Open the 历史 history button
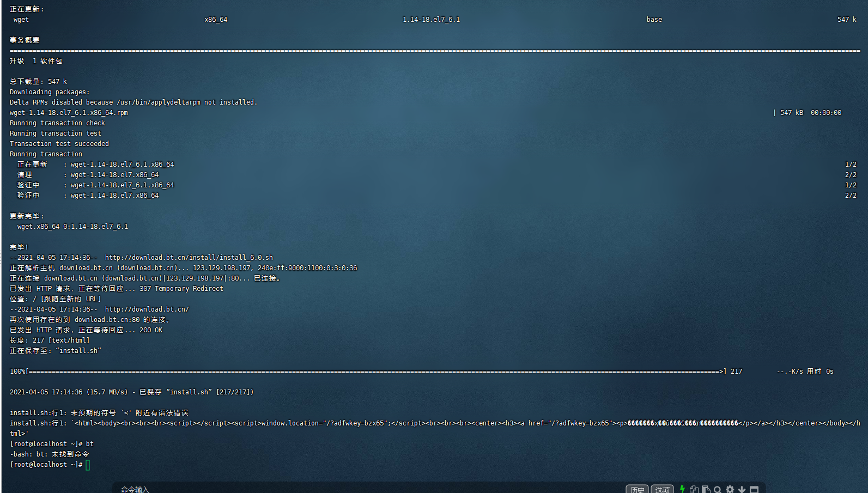The width and height of the screenshot is (868, 493). 637,489
